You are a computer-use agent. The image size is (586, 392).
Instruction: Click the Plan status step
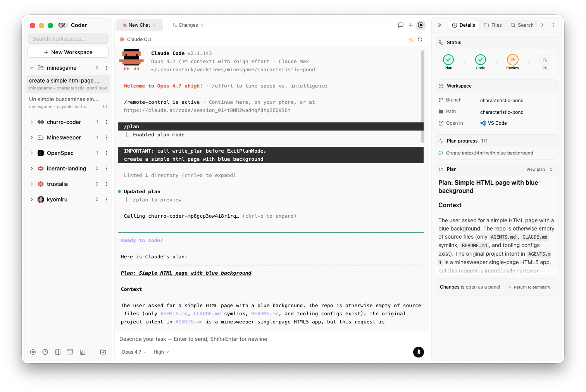tap(448, 62)
